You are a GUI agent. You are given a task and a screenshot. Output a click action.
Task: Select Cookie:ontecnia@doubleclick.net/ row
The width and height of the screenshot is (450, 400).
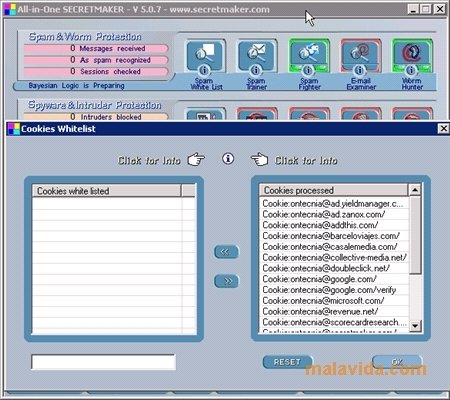(333, 268)
